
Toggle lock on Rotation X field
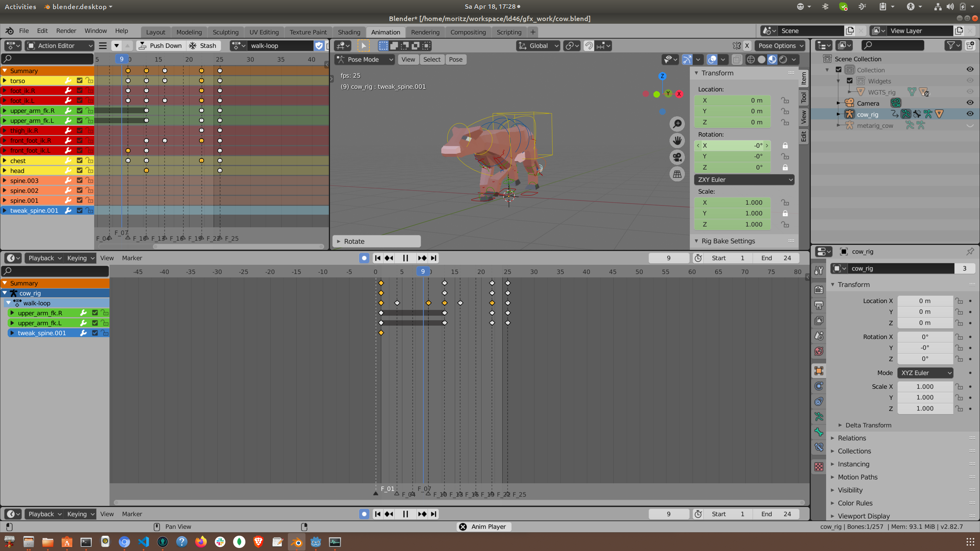coord(785,145)
